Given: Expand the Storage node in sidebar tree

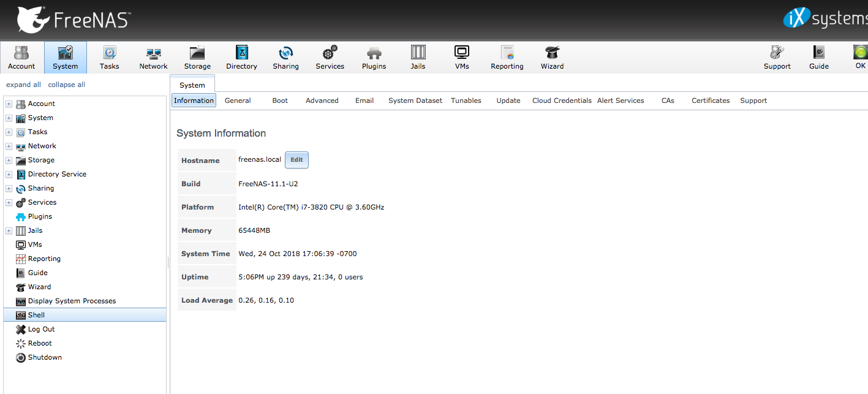Looking at the screenshot, I should (9, 161).
